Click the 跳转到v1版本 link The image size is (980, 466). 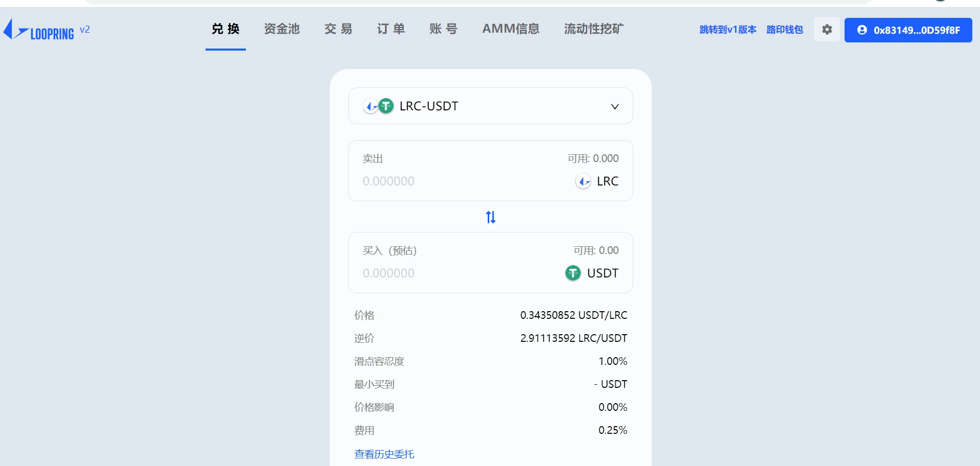[728, 30]
